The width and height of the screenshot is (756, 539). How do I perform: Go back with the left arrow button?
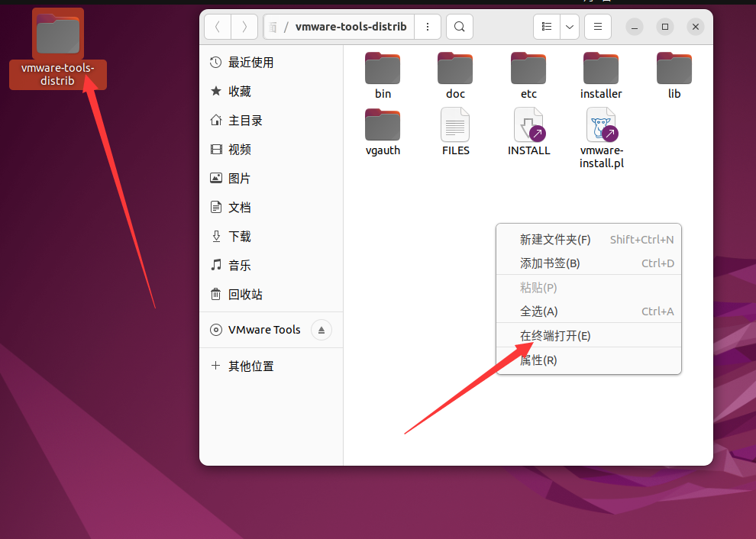coord(218,27)
